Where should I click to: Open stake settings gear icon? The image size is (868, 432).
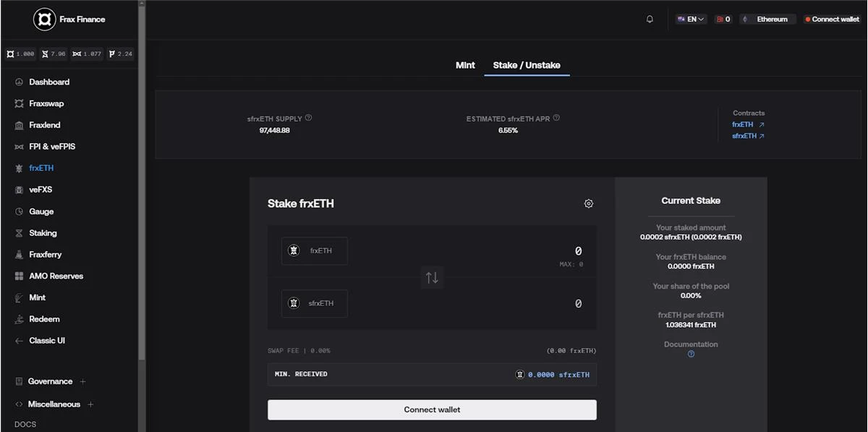pyautogui.click(x=589, y=204)
